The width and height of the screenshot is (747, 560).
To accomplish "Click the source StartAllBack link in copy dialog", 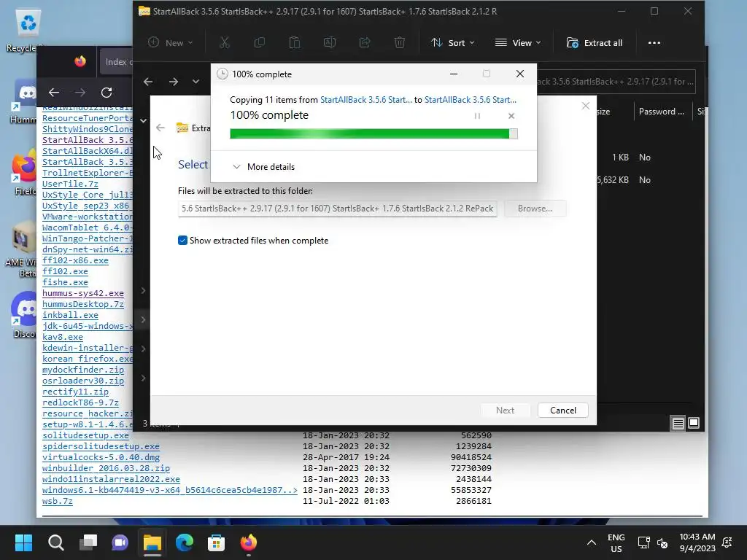I will 366,99.
